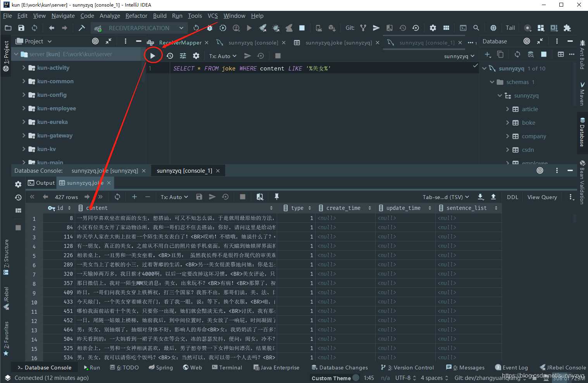This screenshot has height=383, width=588.
Task: Add a new row to the result grid
Action: pyautogui.click(x=134, y=197)
